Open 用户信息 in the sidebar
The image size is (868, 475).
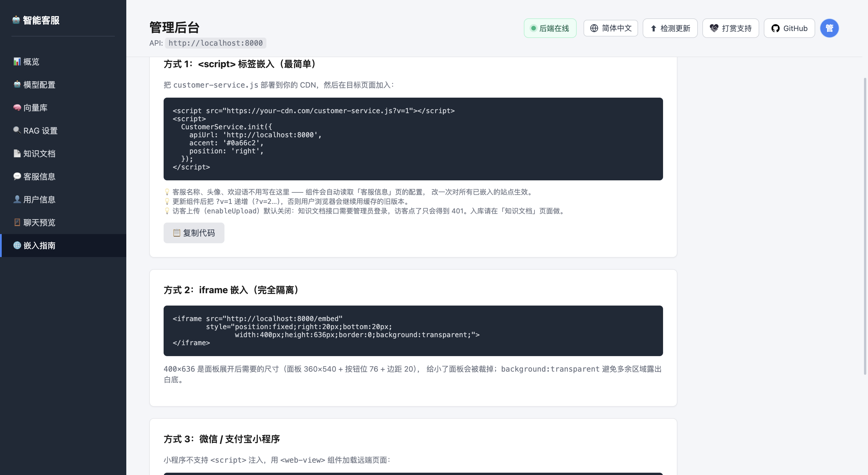pyautogui.click(x=63, y=199)
